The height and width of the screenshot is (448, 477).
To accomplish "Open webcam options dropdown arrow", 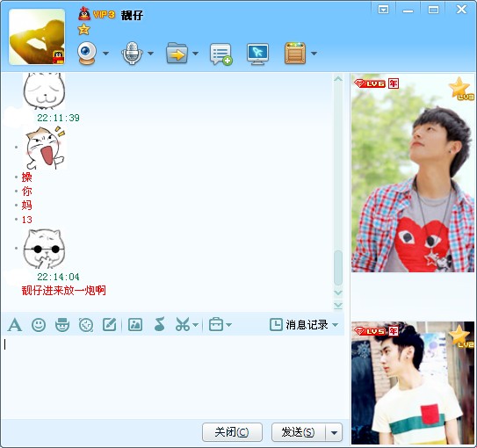I will tap(105, 54).
